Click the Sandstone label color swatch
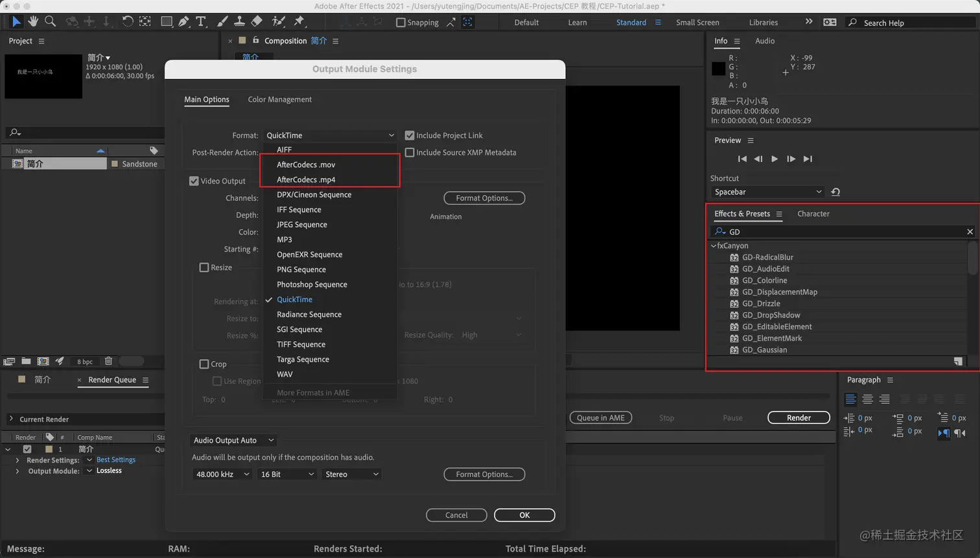The image size is (980, 558). 115,164
